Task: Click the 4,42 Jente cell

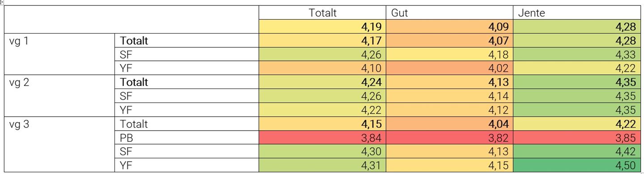Action: (x=576, y=151)
